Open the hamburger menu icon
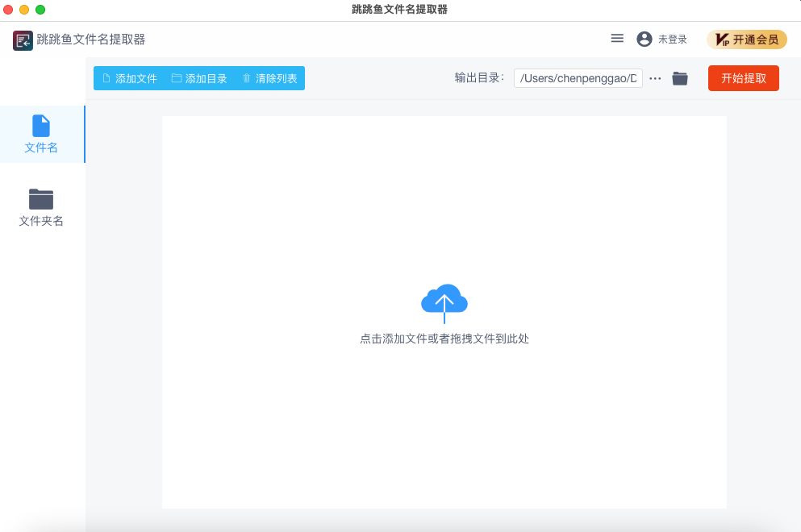Image resolution: width=801 pixels, height=532 pixels. (x=617, y=39)
